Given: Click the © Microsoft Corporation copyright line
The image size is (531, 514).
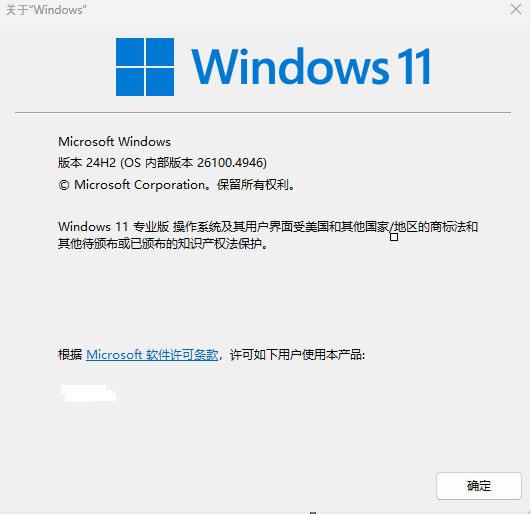Looking at the screenshot, I should [176, 185].
